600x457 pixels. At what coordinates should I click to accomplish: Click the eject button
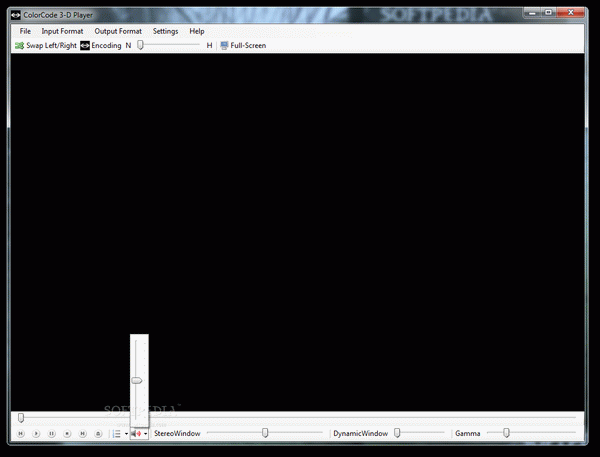point(98,434)
